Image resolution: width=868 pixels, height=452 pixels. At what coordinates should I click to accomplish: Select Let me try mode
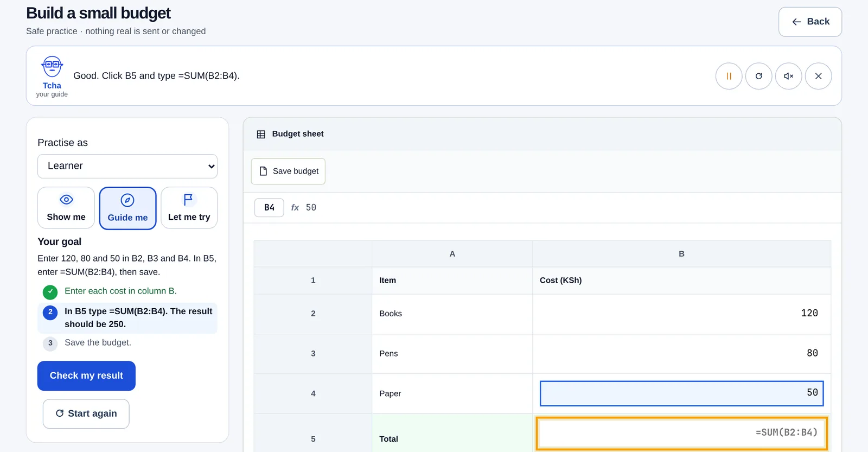click(189, 208)
